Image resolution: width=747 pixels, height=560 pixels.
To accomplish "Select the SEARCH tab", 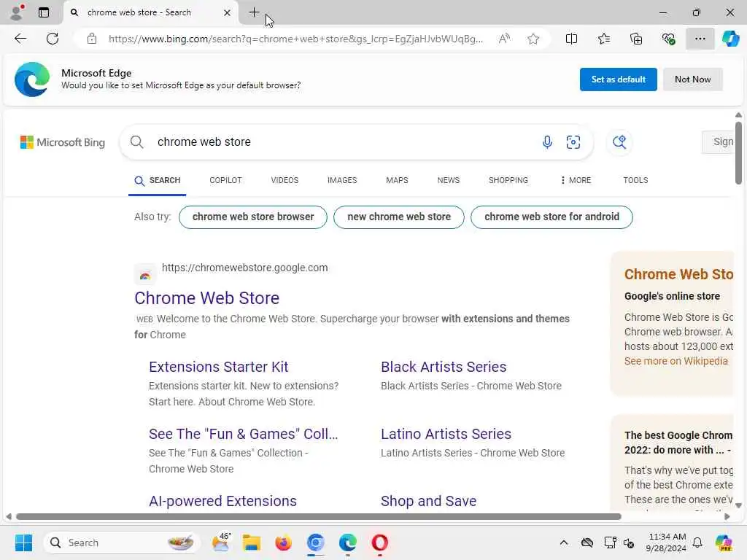I will pos(158,181).
